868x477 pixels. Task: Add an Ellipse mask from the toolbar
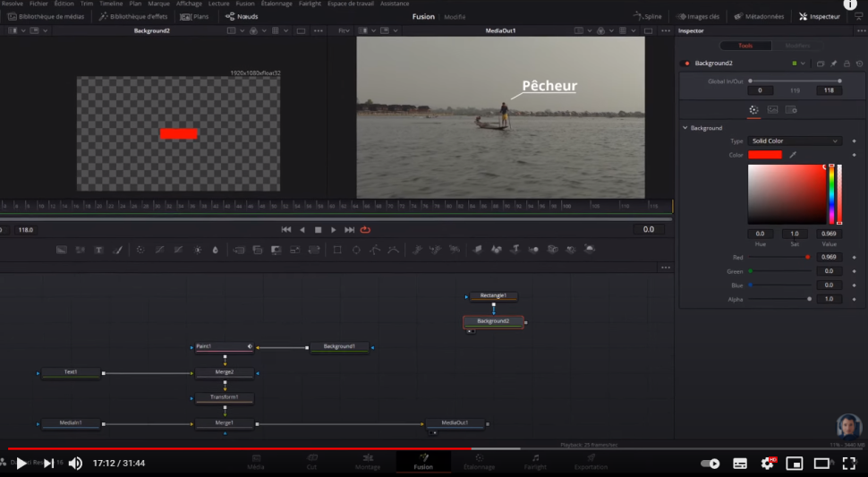click(356, 250)
